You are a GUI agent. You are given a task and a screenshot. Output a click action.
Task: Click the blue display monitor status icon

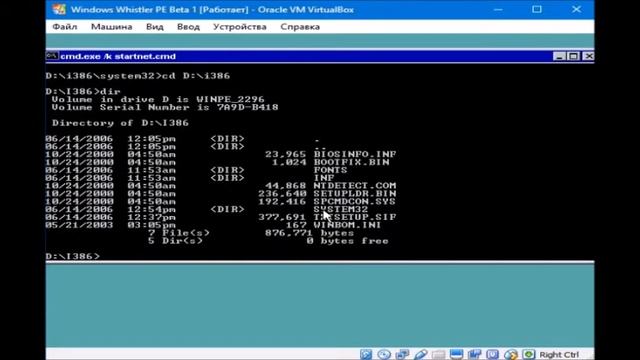tap(456, 354)
